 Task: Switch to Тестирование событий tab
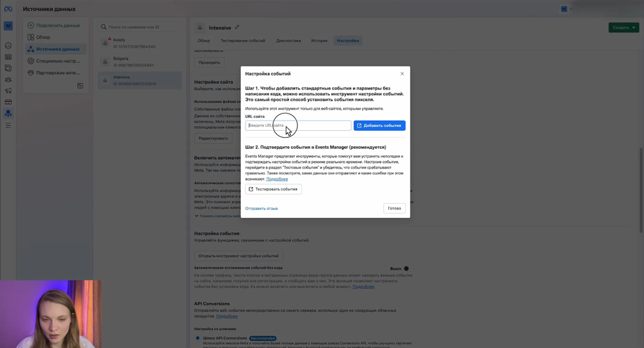tap(243, 41)
